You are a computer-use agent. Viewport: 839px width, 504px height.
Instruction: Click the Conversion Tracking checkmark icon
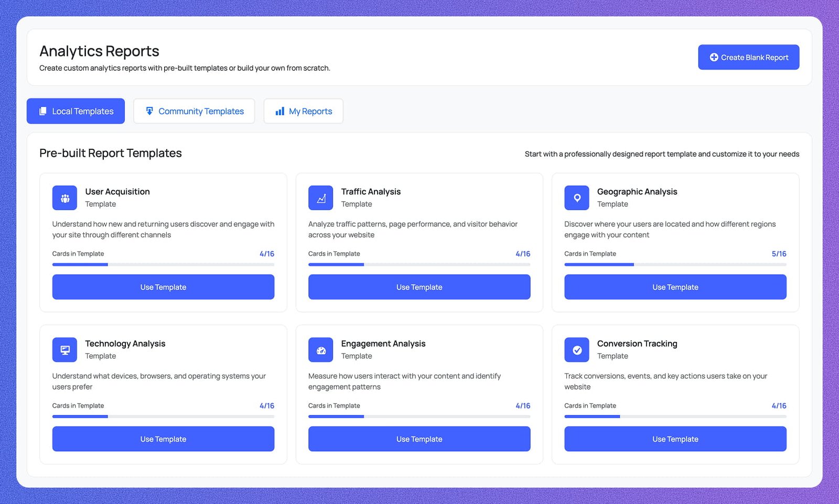[x=576, y=349]
